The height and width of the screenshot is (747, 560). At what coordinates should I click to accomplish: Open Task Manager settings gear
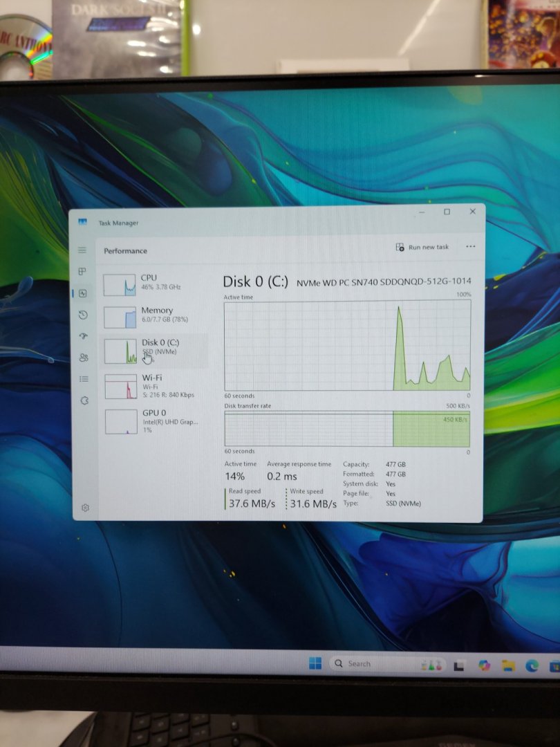coord(86,508)
